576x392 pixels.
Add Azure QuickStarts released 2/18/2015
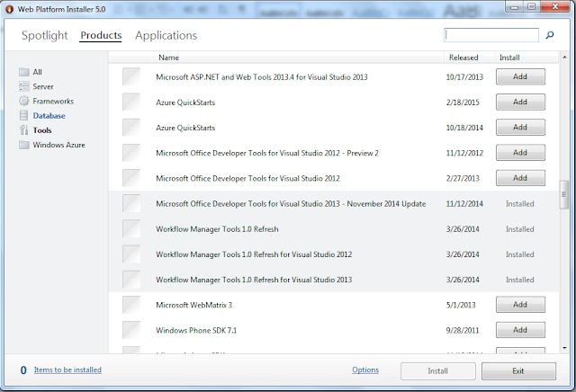[x=520, y=102]
